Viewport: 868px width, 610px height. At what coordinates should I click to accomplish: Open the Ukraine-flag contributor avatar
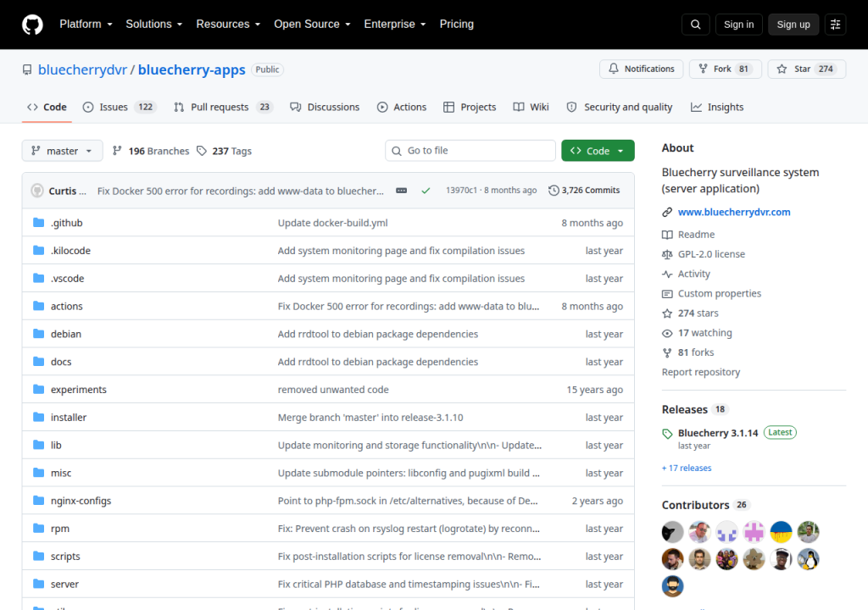tap(781, 532)
